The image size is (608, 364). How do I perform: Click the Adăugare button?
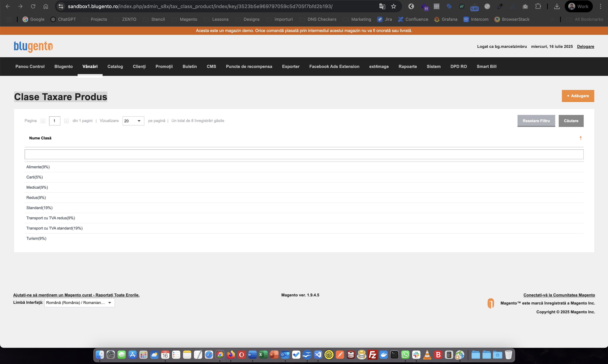click(578, 96)
